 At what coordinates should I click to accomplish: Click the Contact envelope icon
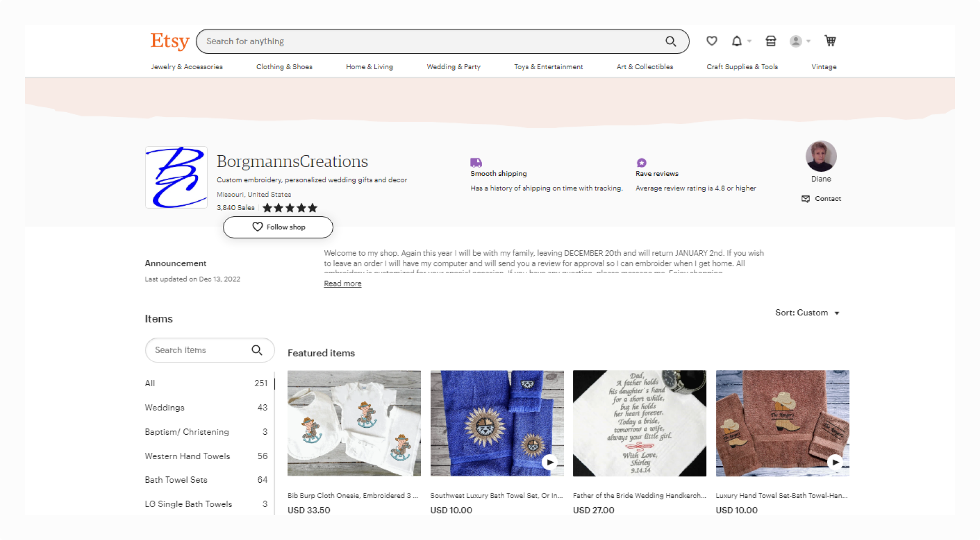[806, 199]
